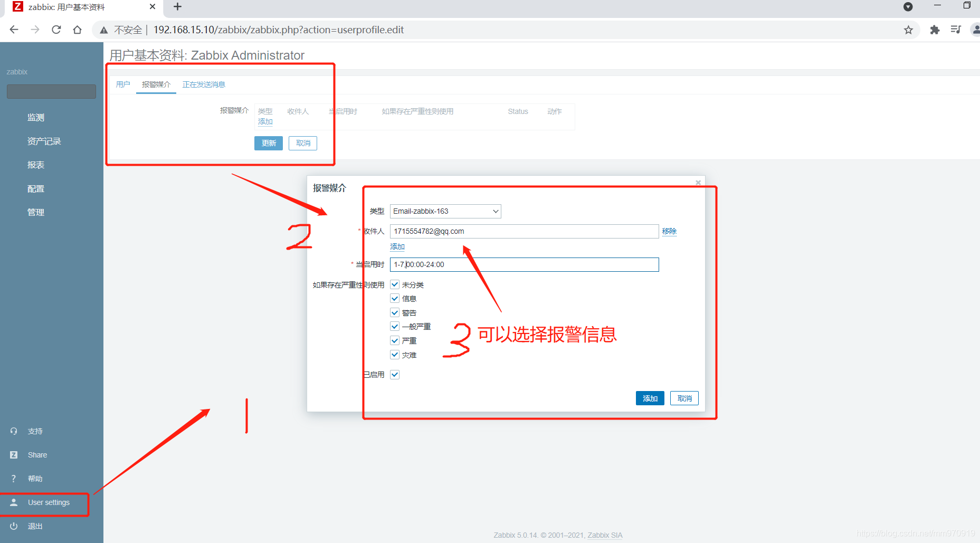Viewport: 980px width, 543px height.
Task: Click the 收件人 column header
Action: 298,111
